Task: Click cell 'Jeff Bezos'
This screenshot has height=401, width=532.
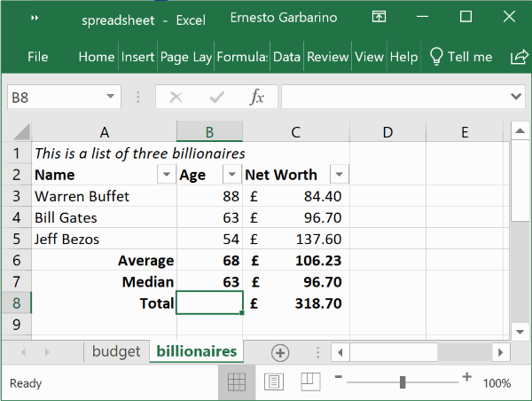Action: (x=104, y=239)
